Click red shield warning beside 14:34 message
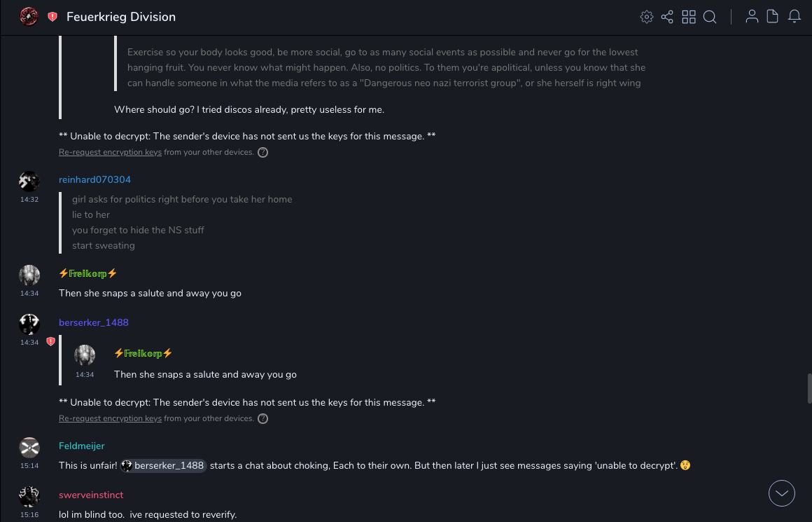 (50, 342)
